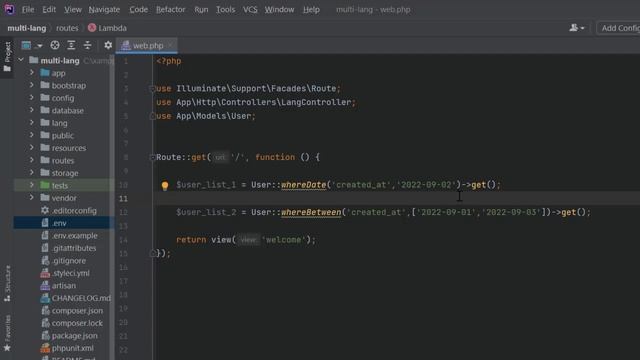Click the Favorites star sidebar icon

[x=7, y=348]
